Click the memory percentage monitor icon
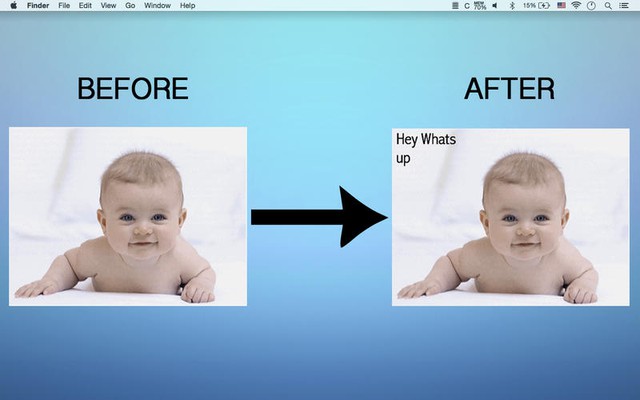Image resolution: width=640 pixels, height=400 pixels. pyautogui.click(x=480, y=5)
